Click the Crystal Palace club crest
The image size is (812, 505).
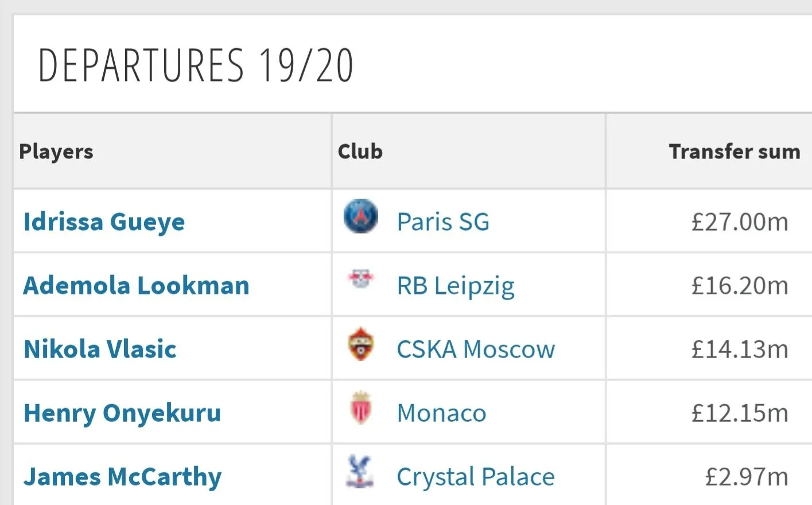click(360, 471)
